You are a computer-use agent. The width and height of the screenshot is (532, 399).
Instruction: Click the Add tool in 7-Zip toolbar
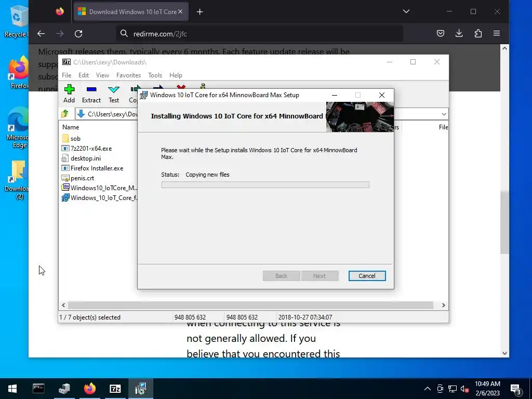[x=69, y=94]
